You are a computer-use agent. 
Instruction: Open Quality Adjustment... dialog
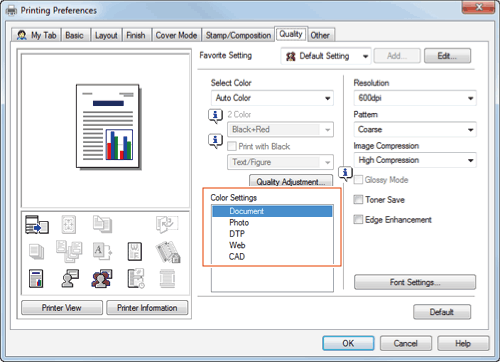click(x=291, y=182)
